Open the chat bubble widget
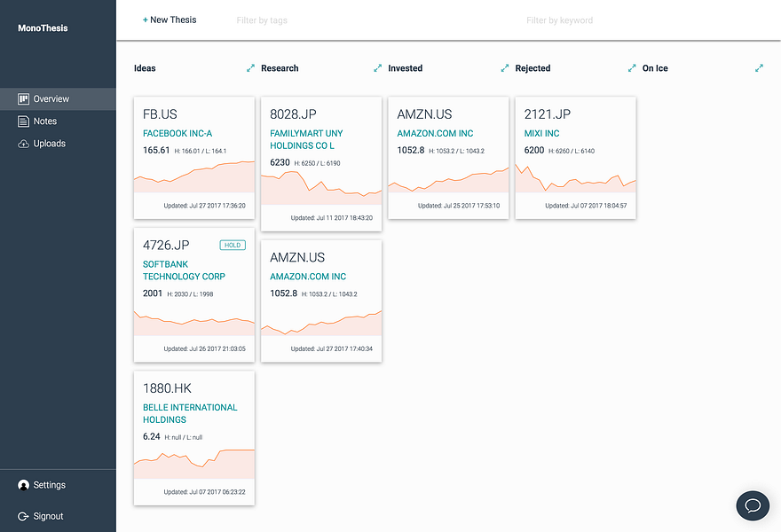The height and width of the screenshot is (532, 781). click(x=753, y=505)
